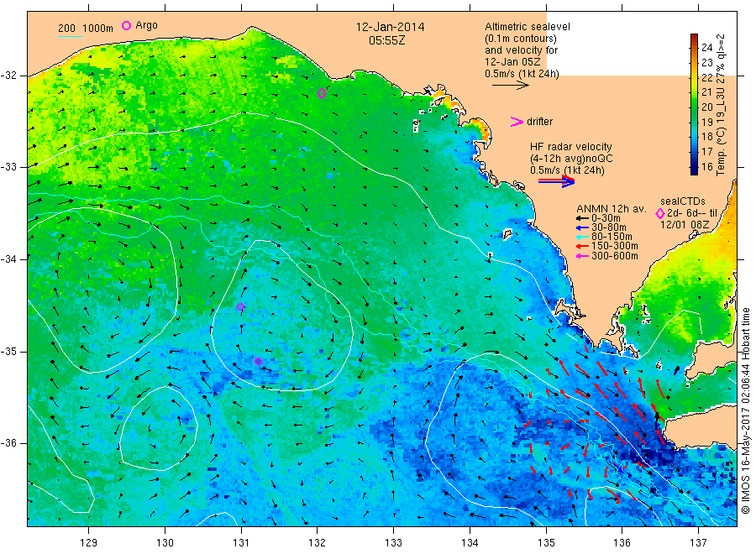The height and width of the screenshot is (554, 756).
Task: Click the magenta sealCTDs diamond legend symbol
Action: pyautogui.click(x=660, y=213)
